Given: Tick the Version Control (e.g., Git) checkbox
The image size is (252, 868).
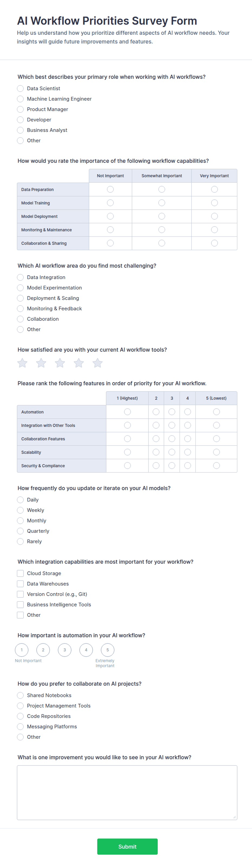Looking at the screenshot, I should tap(20, 594).
